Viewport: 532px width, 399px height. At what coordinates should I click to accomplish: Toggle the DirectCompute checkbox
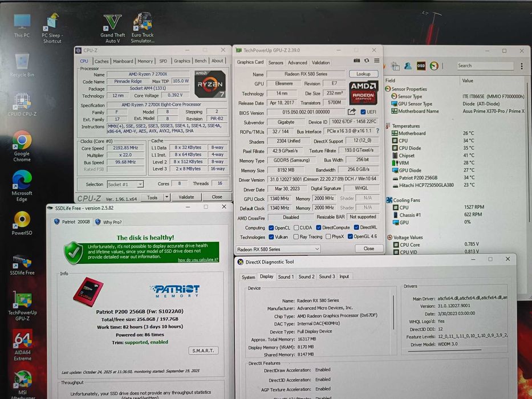pos(319,227)
